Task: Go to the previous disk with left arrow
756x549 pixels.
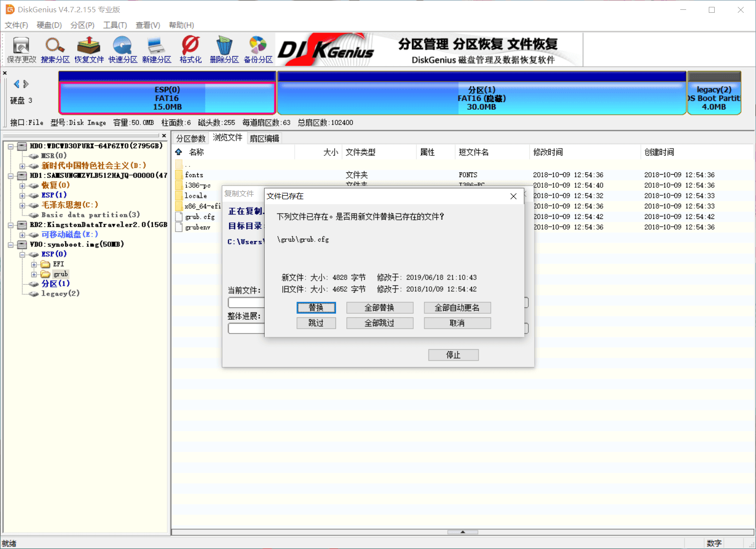Action: coord(17,84)
